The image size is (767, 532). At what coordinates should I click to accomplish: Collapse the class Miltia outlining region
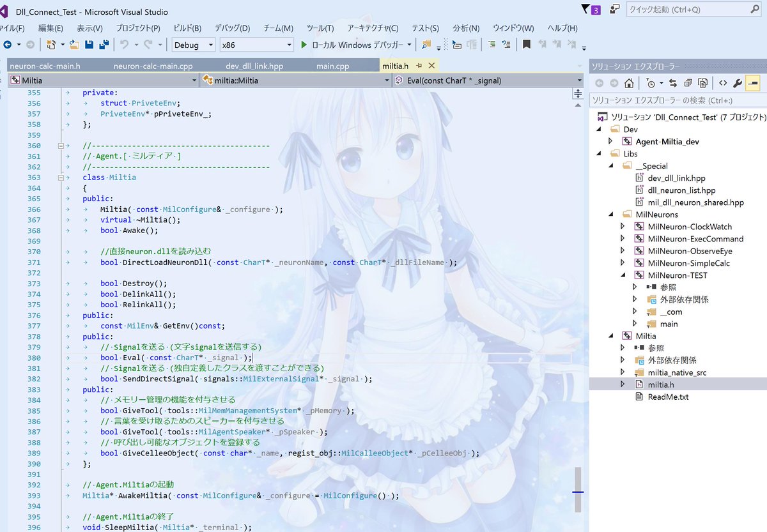[61, 178]
